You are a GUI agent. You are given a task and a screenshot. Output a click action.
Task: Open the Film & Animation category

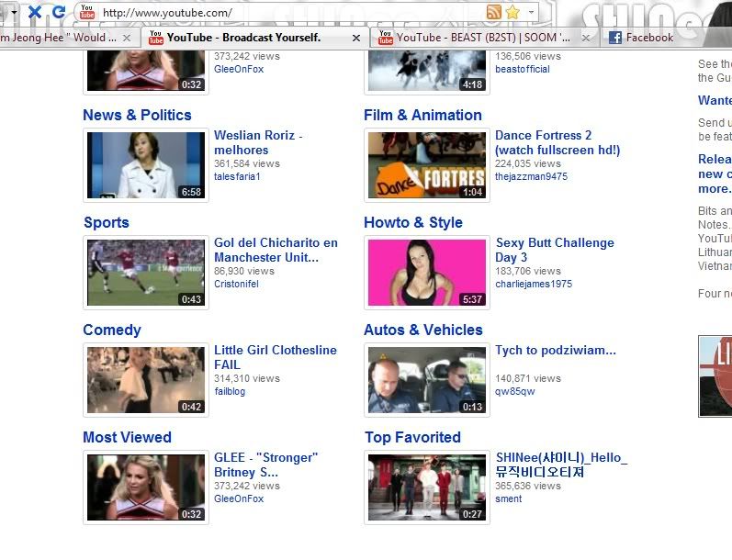(x=423, y=115)
